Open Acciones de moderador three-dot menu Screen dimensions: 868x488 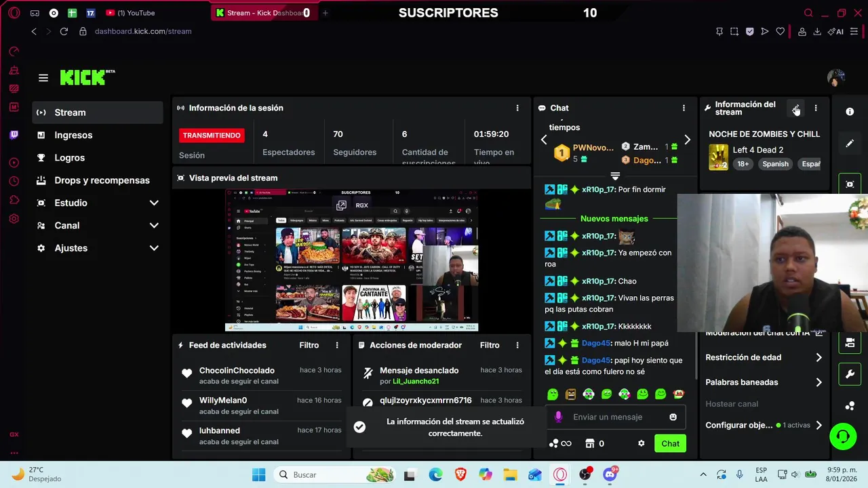517,345
